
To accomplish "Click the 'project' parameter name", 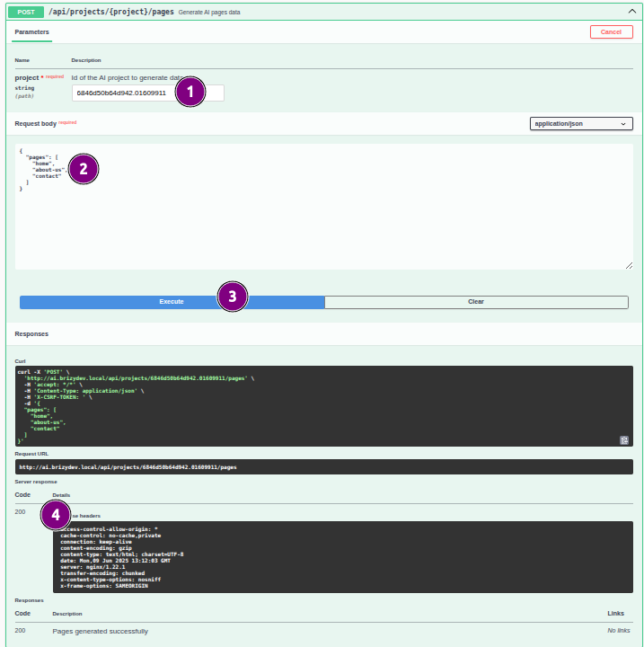I will [x=27, y=77].
